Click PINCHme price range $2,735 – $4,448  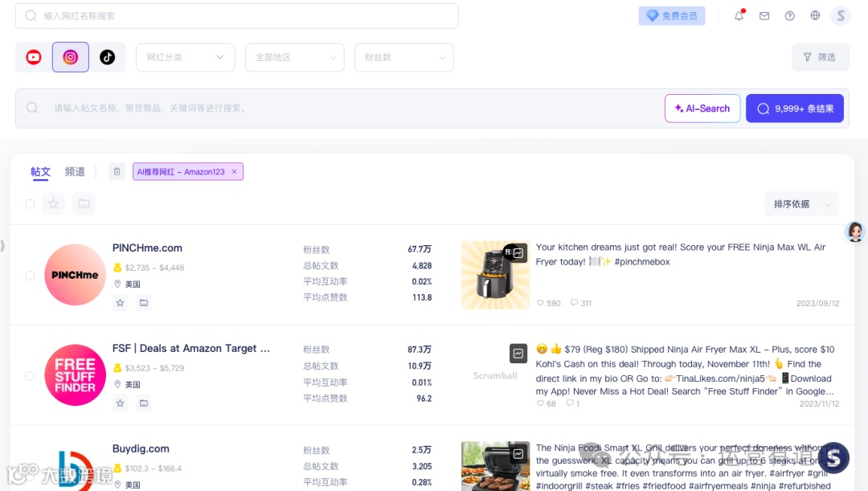coord(154,268)
